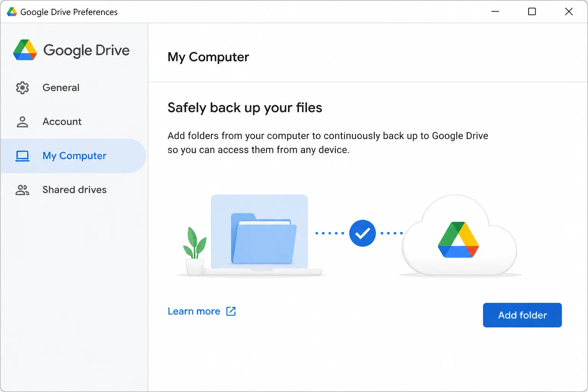Click the "Safely back up your files" heading

(x=245, y=108)
